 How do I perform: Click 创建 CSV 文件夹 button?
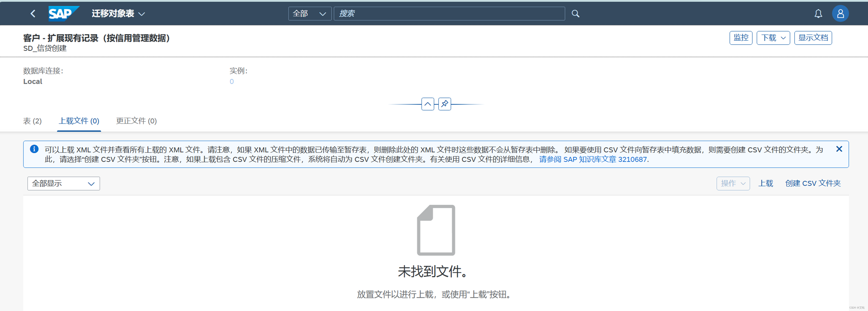pyautogui.click(x=813, y=183)
